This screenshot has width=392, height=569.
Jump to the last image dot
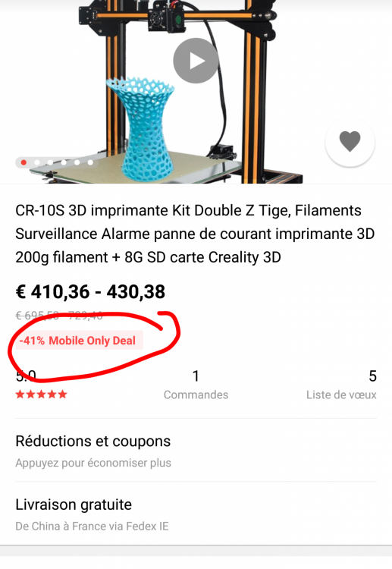tap(90, 162)
